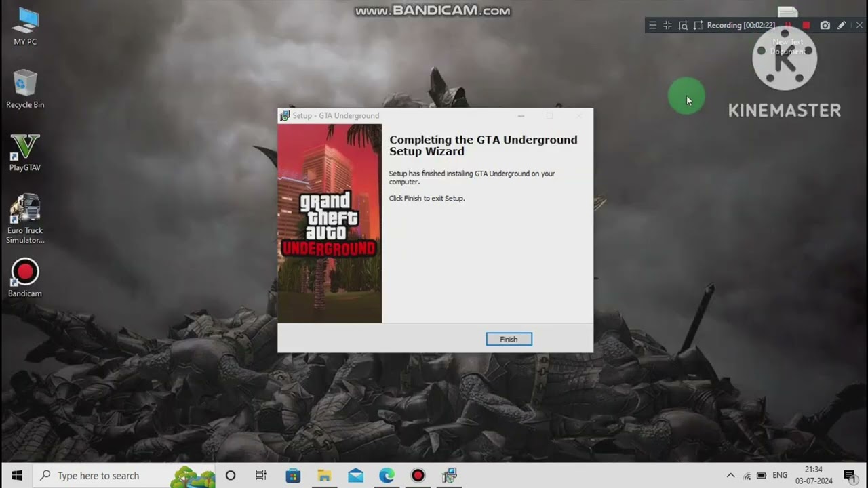
Task: Click Bandicam compact-mode arrows icon
Action: tap(667, 25)
